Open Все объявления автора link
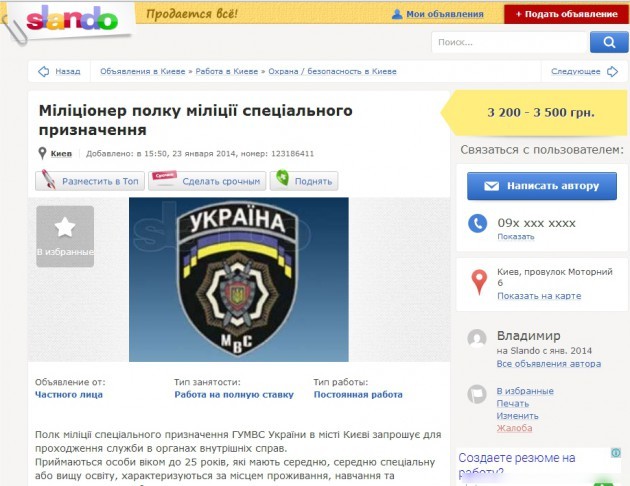 click(549, 364)
